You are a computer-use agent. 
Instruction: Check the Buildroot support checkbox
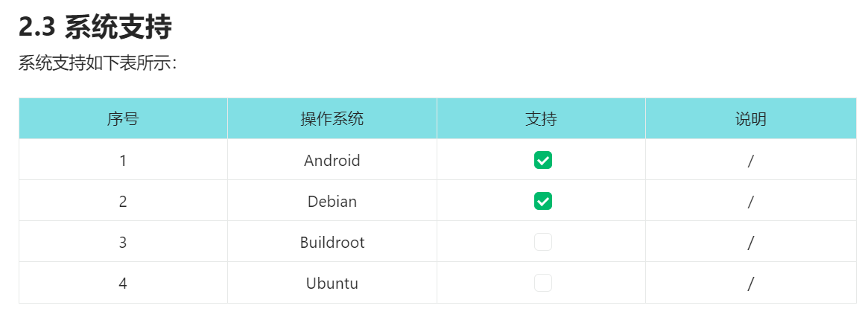(542, 242)
